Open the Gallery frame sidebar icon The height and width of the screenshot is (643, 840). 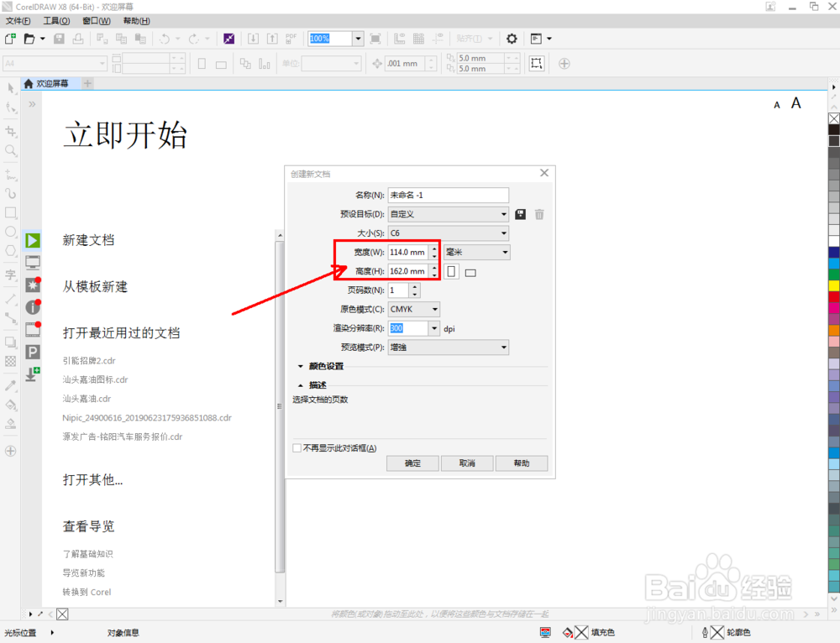[33, 329]
